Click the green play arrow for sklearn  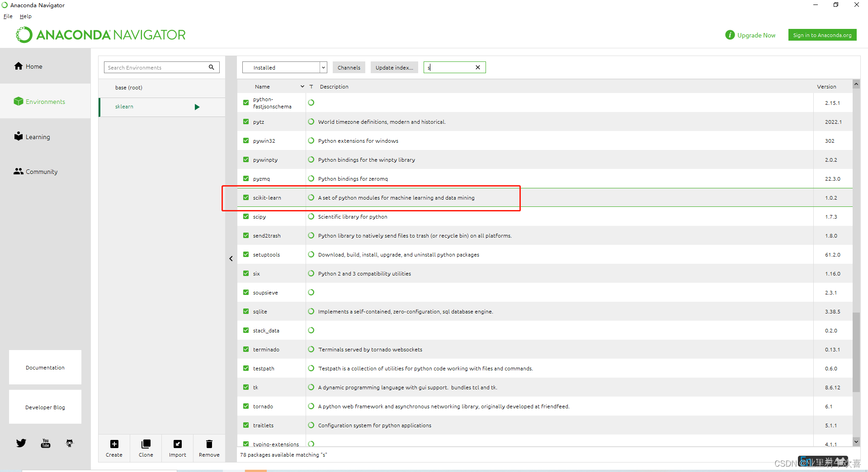tap(197, 107)
